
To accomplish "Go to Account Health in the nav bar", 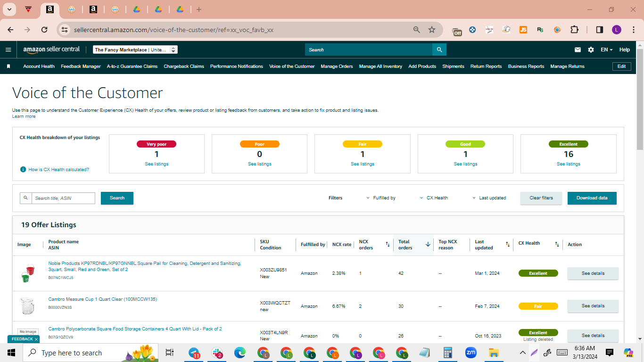I will (39, 66).
